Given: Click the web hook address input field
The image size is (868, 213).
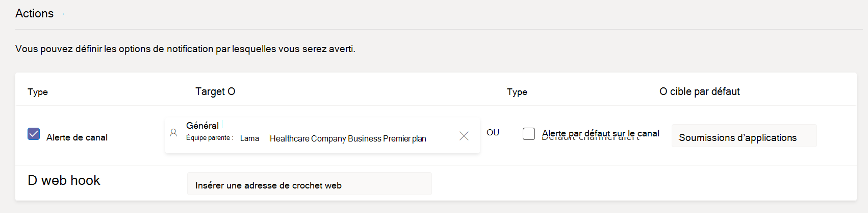Looking at the screenshot, I should point(309,185).
